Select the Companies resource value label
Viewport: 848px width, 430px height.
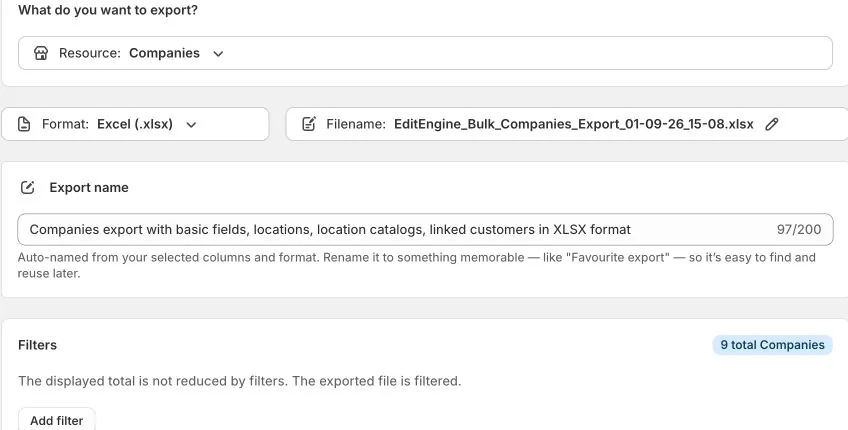(164, 53)
